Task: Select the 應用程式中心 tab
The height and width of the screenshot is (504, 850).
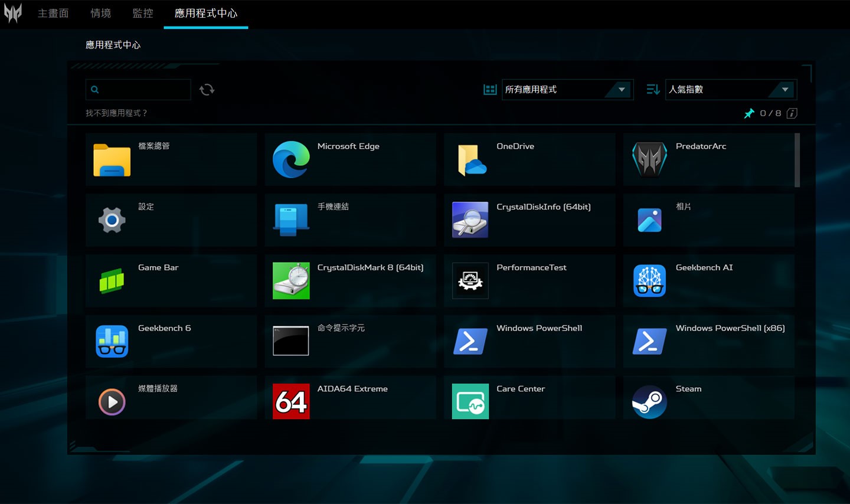Action: (x=206, y=13)
